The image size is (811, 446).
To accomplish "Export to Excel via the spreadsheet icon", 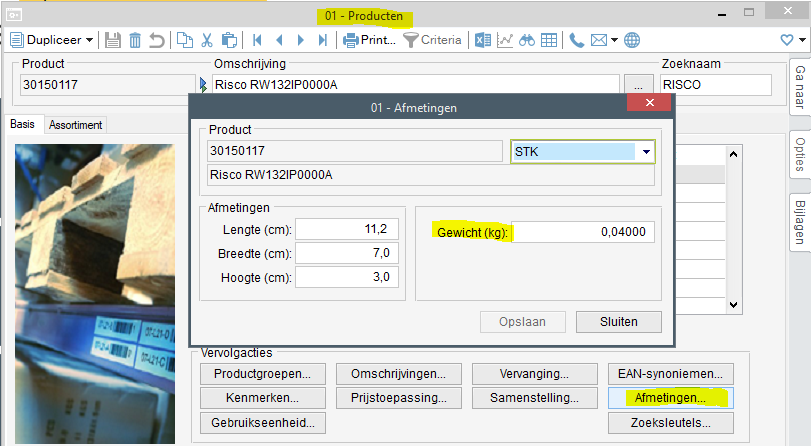I will [x=483, y=40].
